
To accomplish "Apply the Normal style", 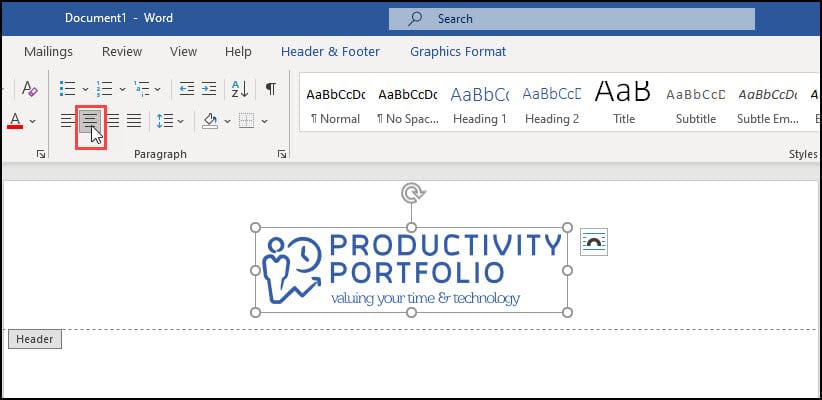I will [x=336, y=105].
